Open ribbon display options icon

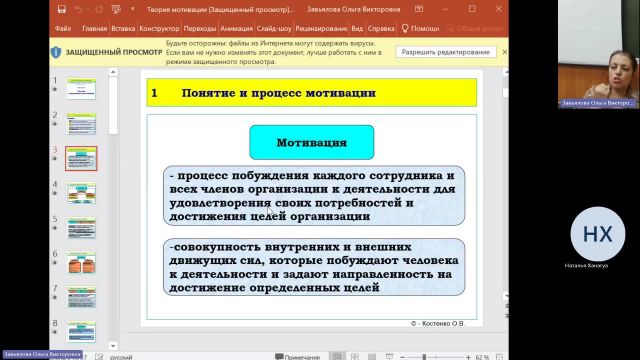[x=419, y=9]
